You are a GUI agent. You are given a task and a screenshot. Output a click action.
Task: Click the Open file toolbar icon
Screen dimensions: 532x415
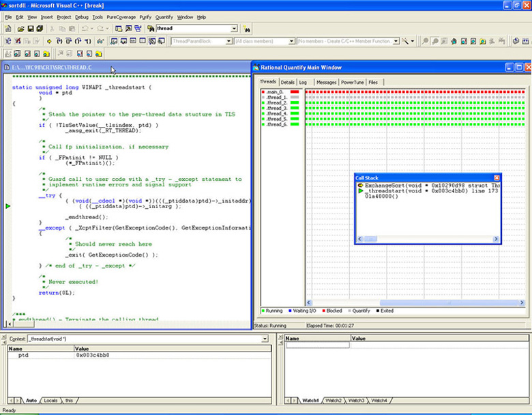pos(20,29)
